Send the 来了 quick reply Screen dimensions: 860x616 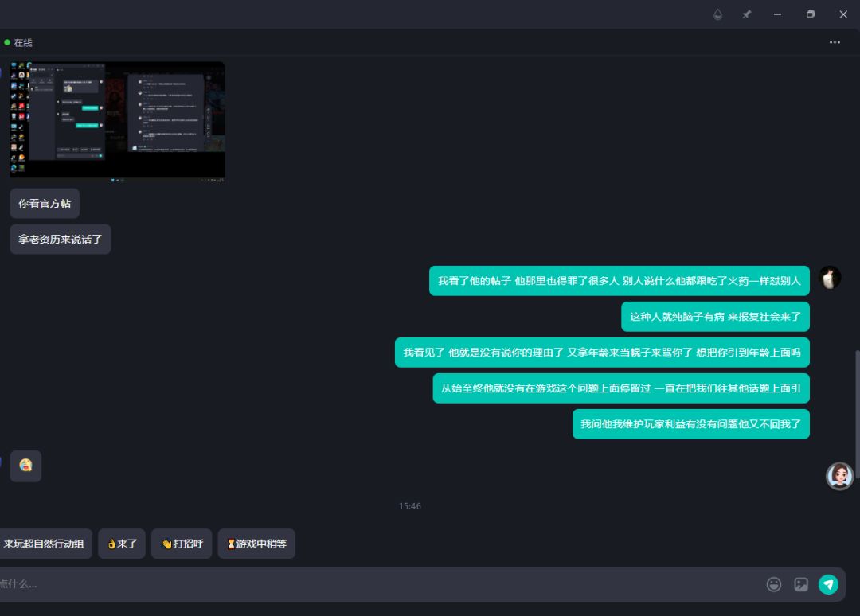(x=122, y=544)
